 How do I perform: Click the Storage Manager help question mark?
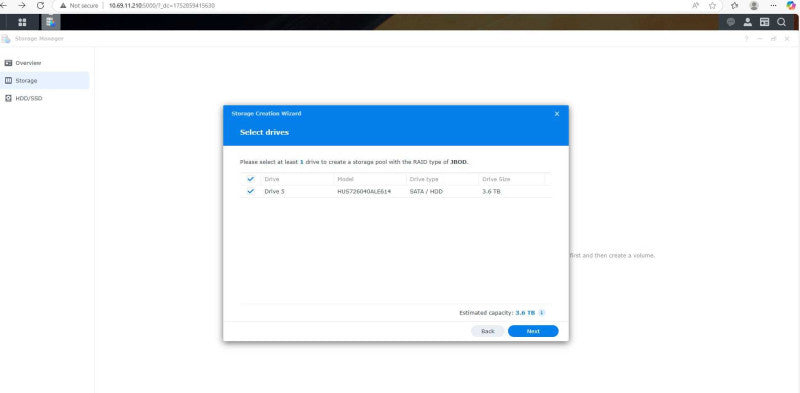click(x=746, y=39)
